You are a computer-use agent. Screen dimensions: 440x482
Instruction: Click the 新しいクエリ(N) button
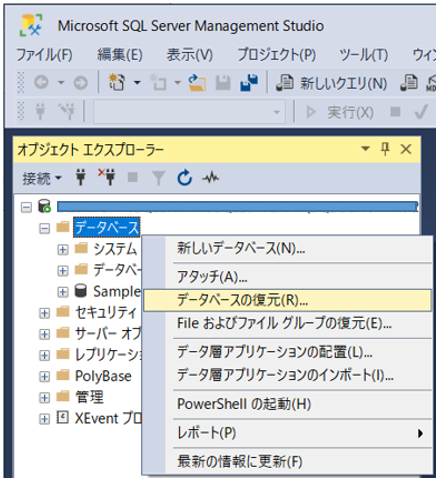(x=332, y=83)
